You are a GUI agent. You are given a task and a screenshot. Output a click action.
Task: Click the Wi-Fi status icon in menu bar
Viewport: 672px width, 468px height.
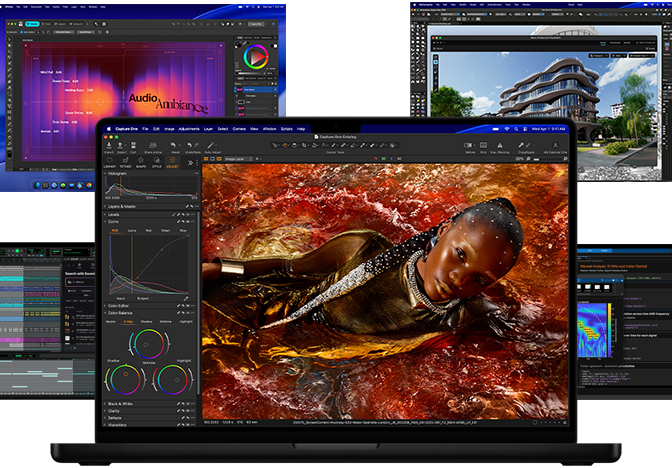pyautogui.click(x=507, y=129)
